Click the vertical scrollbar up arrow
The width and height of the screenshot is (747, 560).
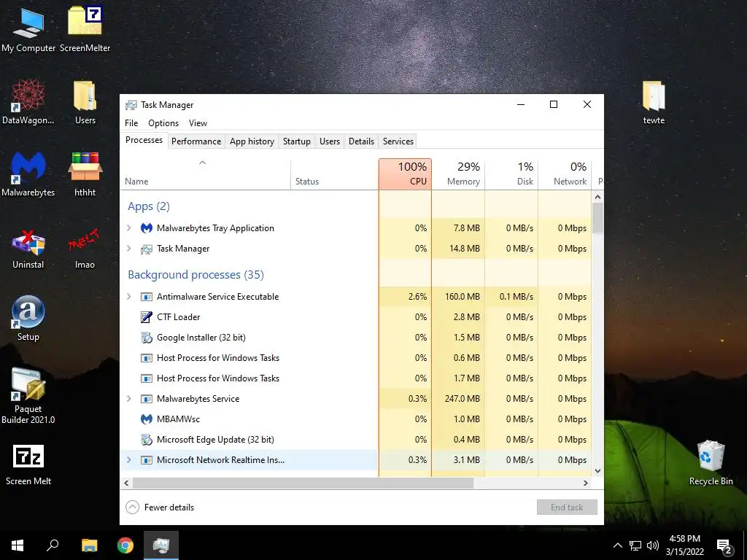(x=597, y=197)
